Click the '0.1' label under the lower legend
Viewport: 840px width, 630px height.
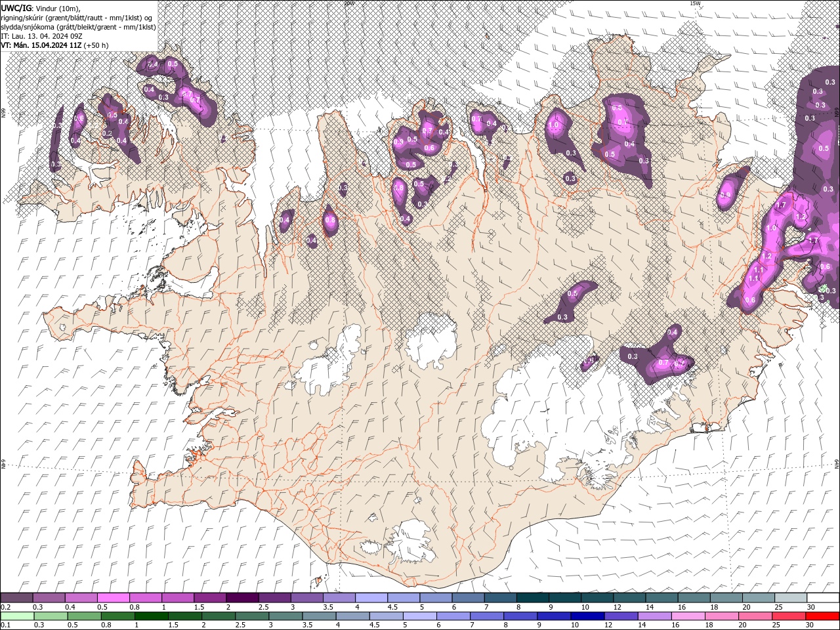coord(6,625)
